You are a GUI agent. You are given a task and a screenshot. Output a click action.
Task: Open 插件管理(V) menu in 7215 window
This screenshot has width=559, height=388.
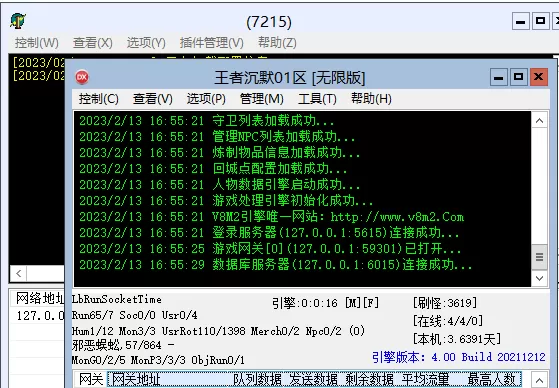click(x=211, y=43)
